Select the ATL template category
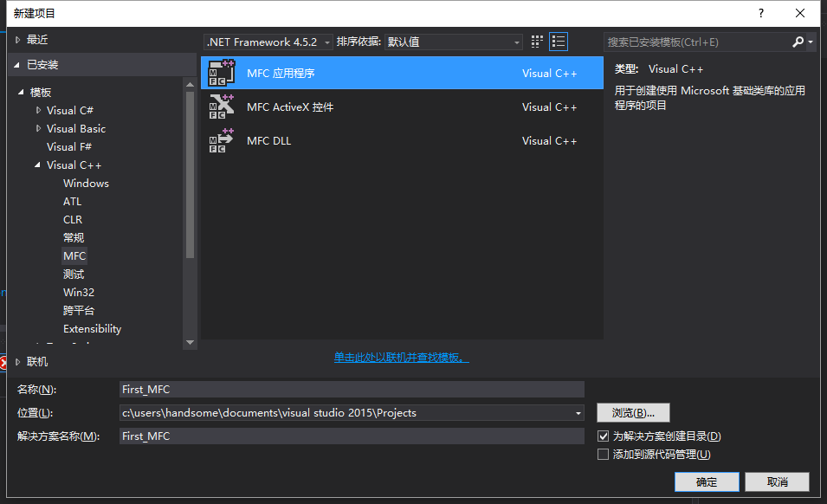This screenshot has width=827, height=504. click(x=72, y=202)
